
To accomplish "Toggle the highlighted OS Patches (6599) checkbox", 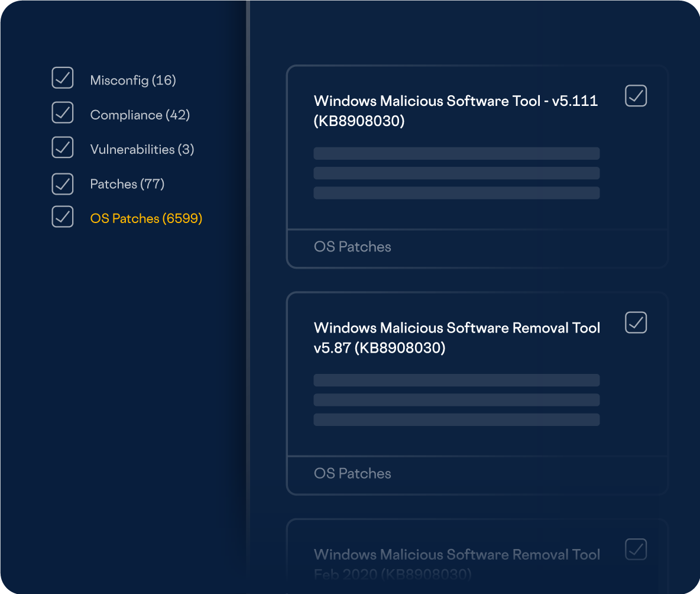I will 63,217.
